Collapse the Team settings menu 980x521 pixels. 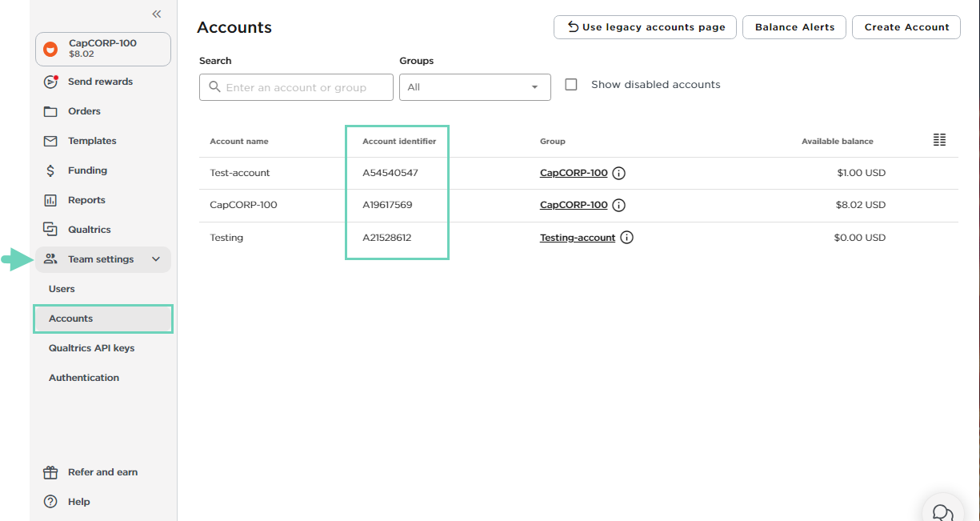pyautogui.click(x=155, y=258)
